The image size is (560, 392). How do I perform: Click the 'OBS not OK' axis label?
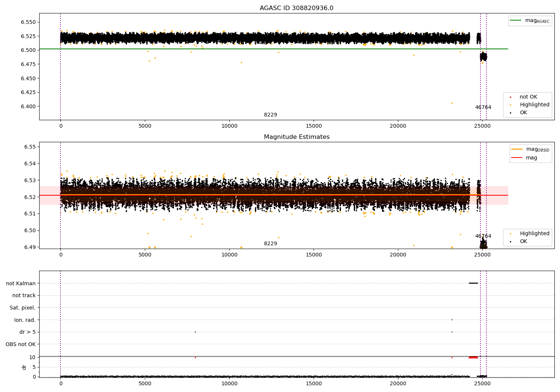pyautogui.click(x=21, y=344)
